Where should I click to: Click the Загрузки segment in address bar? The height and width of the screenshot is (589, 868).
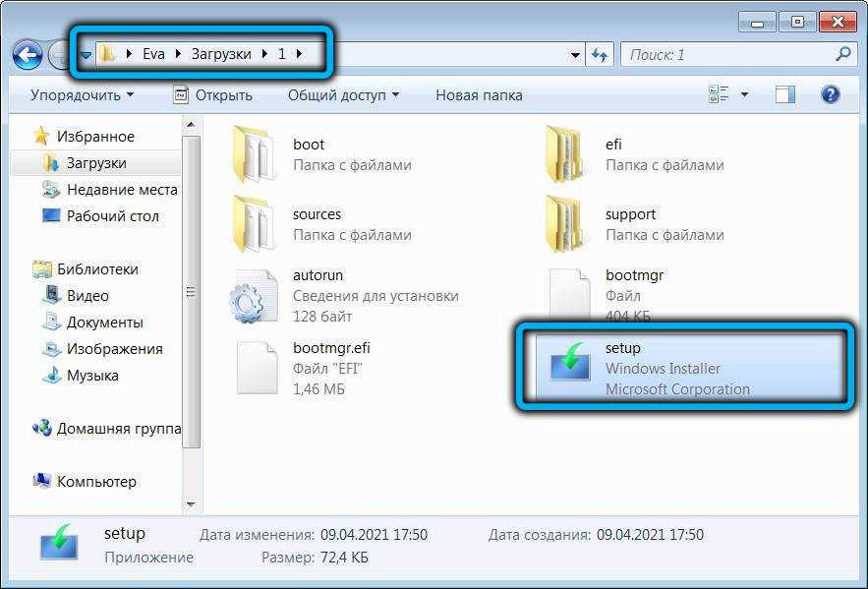point(222,54)
